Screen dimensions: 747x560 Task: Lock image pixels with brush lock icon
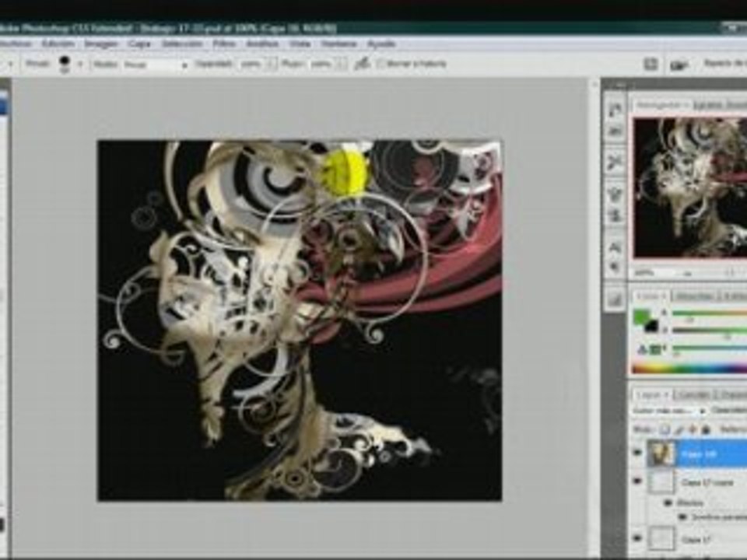tap(679, 429)
